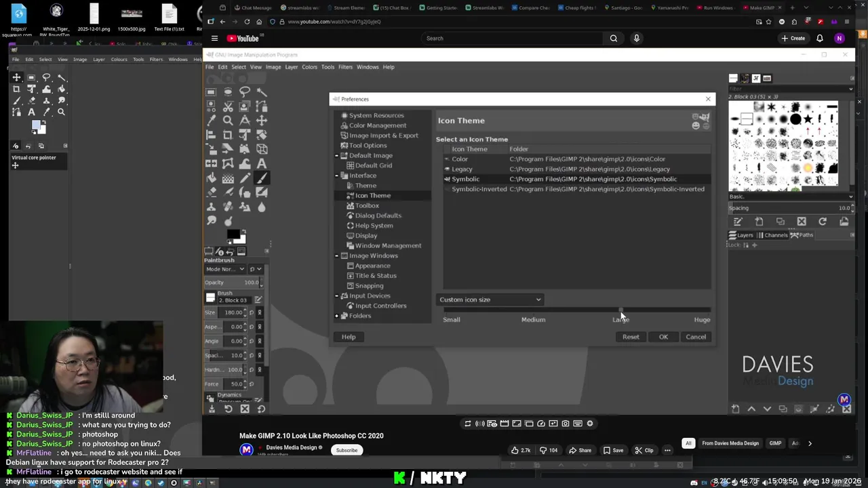This screenshot has height=488, width=868.
Task: Click the YouTube Create button
Action: (793, 38)
